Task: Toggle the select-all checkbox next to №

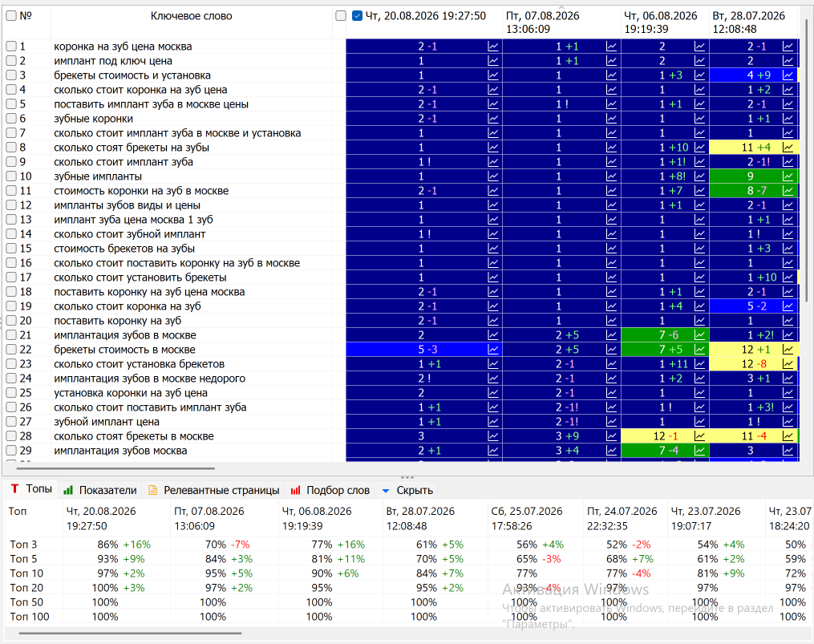Action: point(11,15)
